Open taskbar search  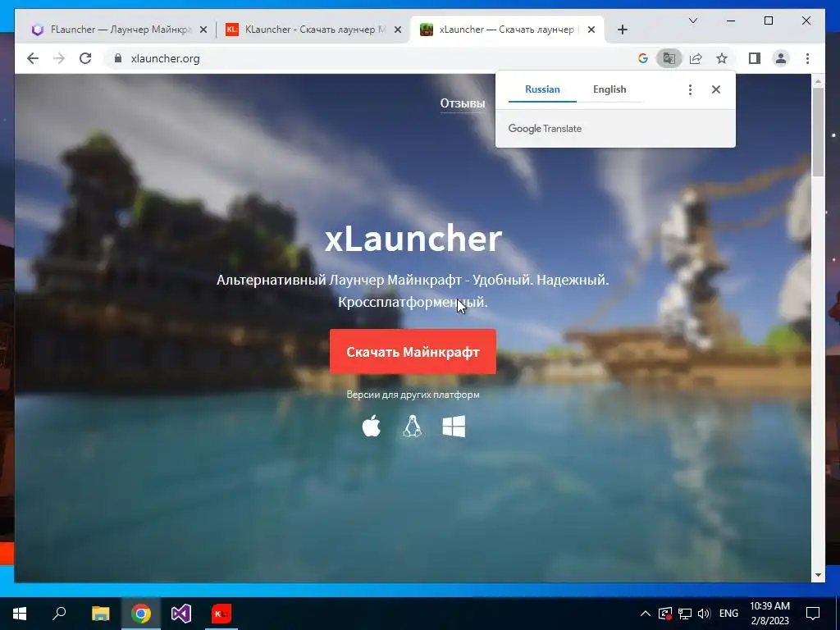[x=59, y=614]
